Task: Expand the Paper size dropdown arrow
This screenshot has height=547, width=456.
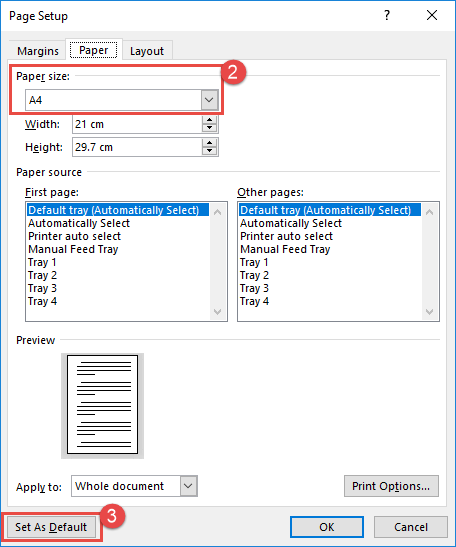Action: click(209, 100)
